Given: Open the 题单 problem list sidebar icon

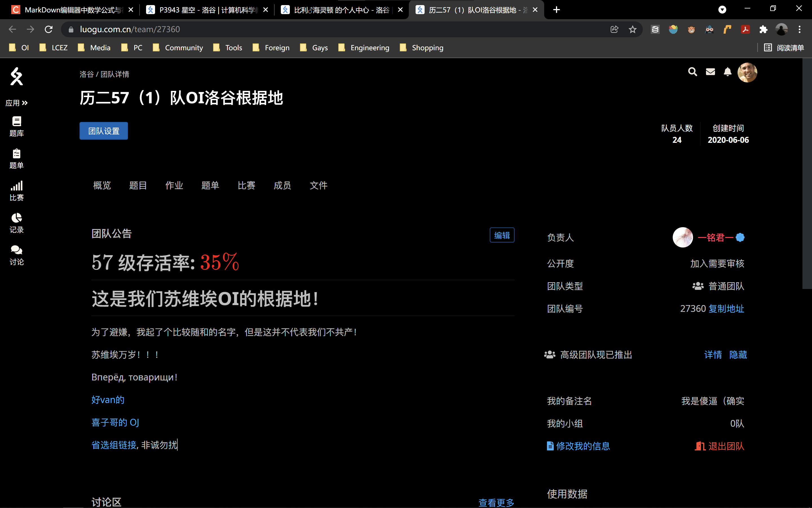Looking at the screenshot, I should [x=16, y=159].
